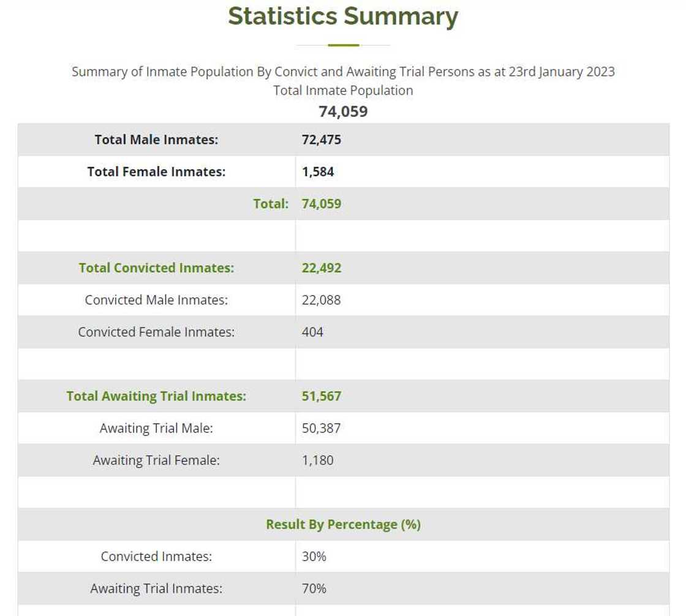Select the 22,088 value cell
This screenshot has width=686, height=616.
coord(322,300)
